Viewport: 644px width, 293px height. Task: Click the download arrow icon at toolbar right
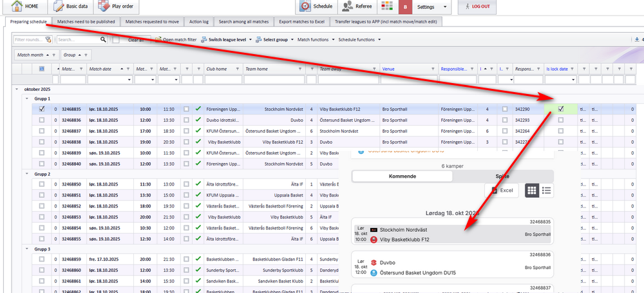click(637, 40)
